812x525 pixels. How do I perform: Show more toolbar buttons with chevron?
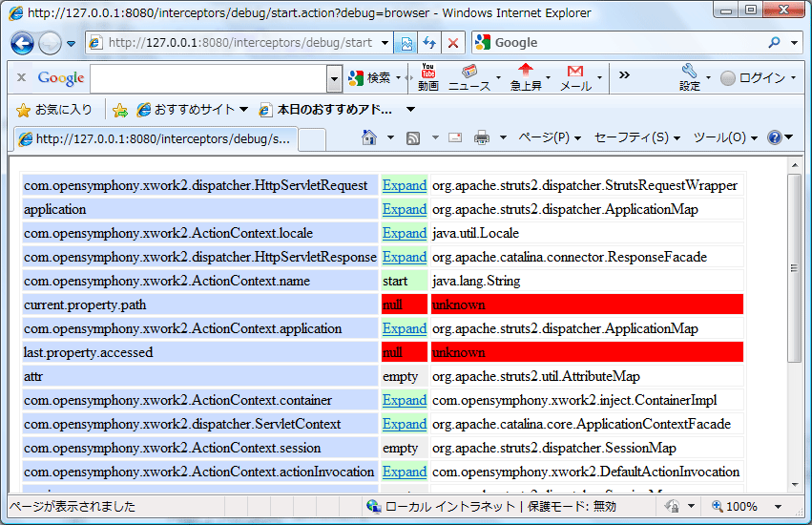click(624, 75)
